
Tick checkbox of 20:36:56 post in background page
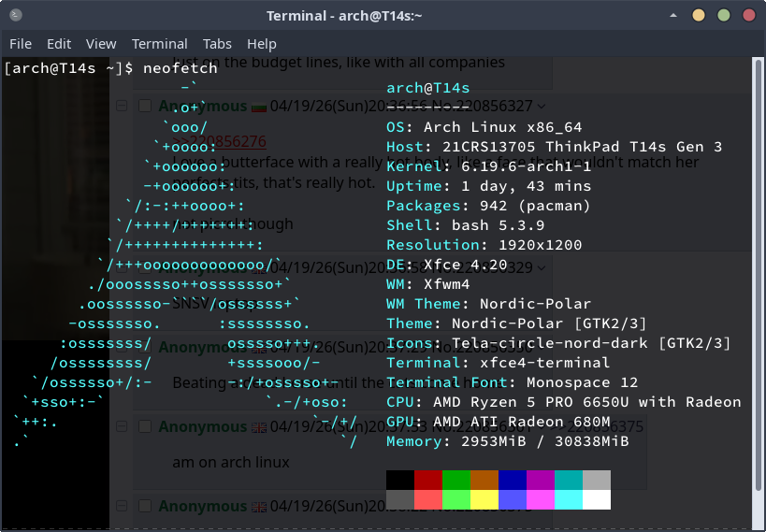coord(145,106)
